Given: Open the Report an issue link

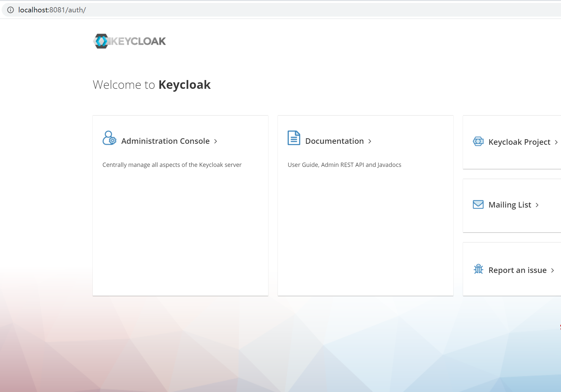Looking at the screenshot, I should (517, 270).
